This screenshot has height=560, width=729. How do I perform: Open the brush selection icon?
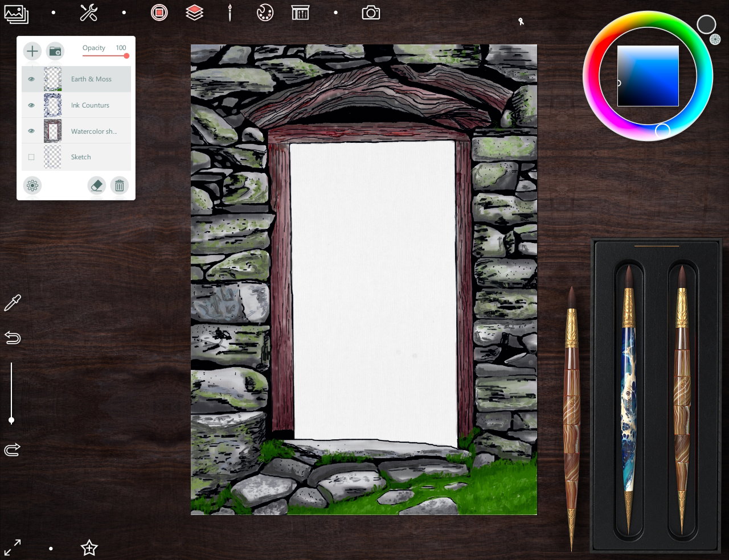230,13
